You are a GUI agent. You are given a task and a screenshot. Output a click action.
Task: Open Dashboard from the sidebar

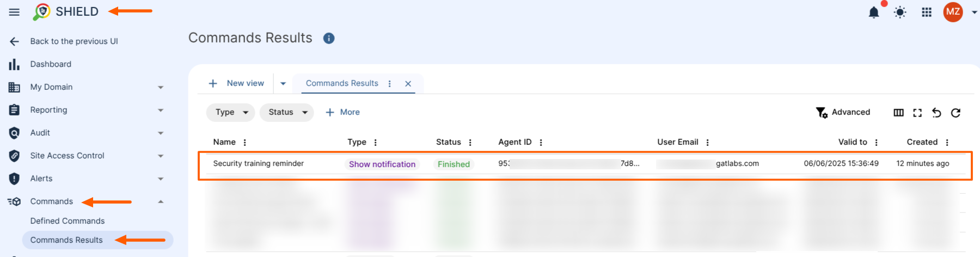[x=51, y=64]
